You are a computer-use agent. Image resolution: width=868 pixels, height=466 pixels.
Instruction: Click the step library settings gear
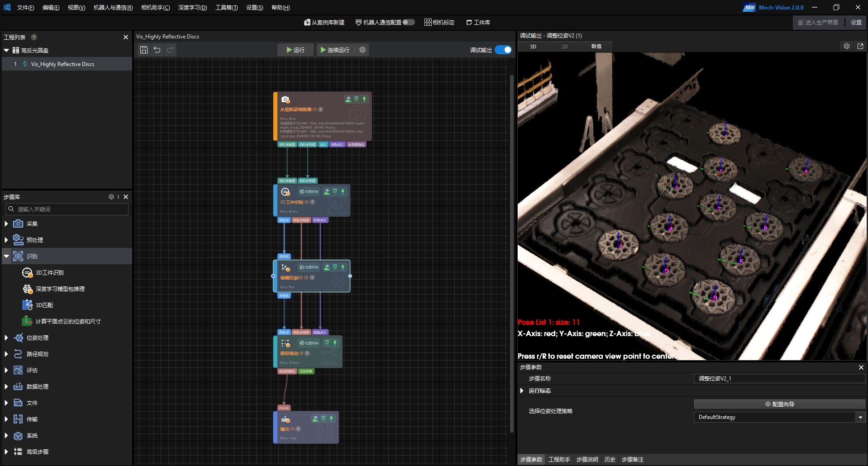[x=111, y=197]
